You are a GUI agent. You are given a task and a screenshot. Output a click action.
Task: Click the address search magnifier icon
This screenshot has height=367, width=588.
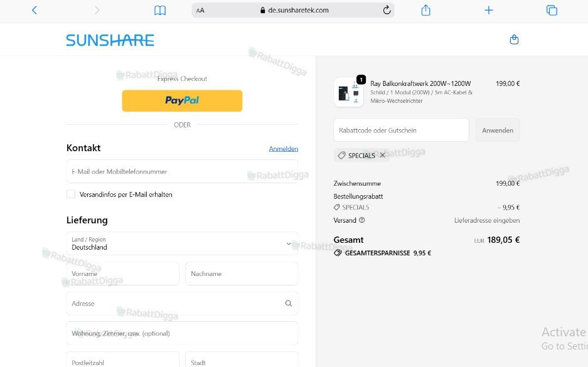(x=289, y=303)
